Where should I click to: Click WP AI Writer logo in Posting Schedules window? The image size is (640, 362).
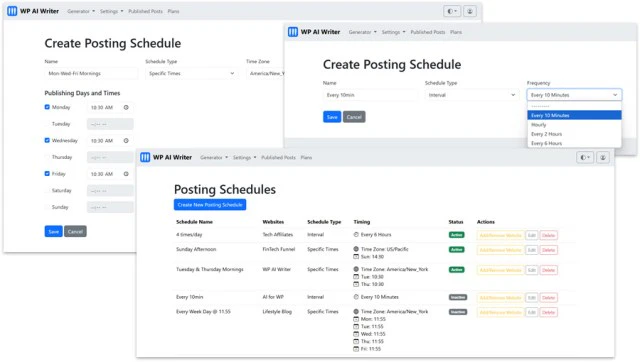[x=145, y=157]
